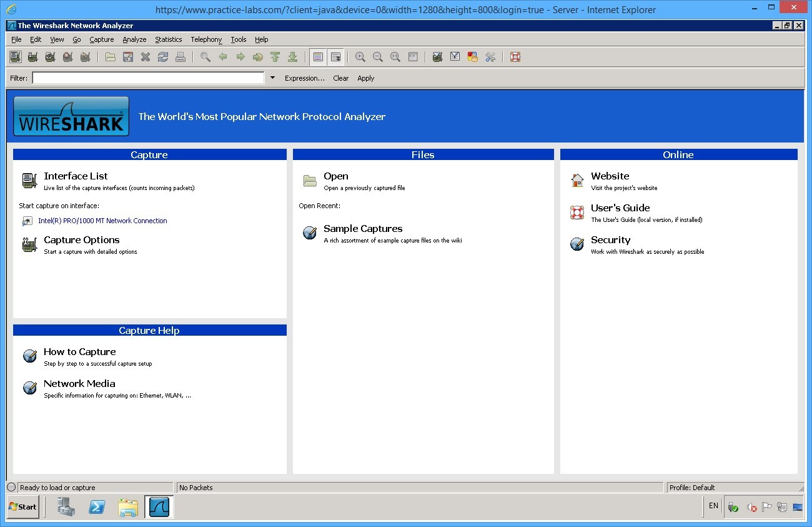Expand the Filter history dropdown arrow
The width and height of the screenshot is (812, 527).
(272, 78)
